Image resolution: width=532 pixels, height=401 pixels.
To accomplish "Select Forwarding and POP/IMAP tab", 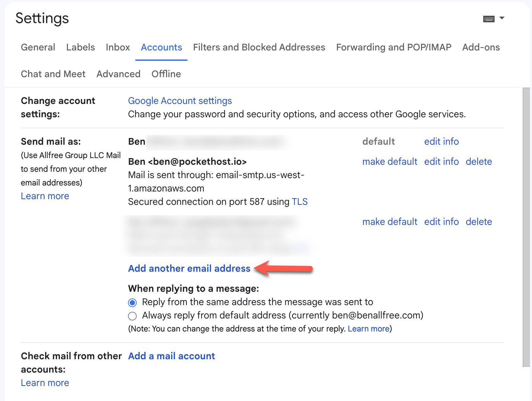I will (x=394, y=47).
